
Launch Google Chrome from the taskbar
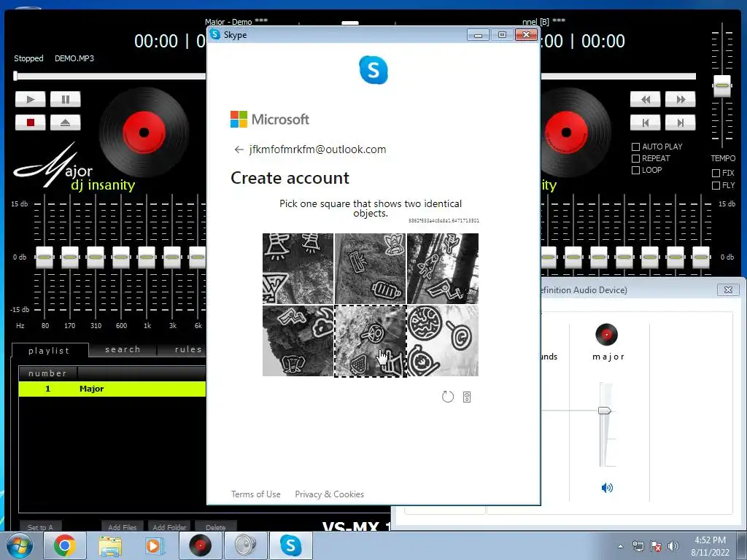[x=64, y=545]
